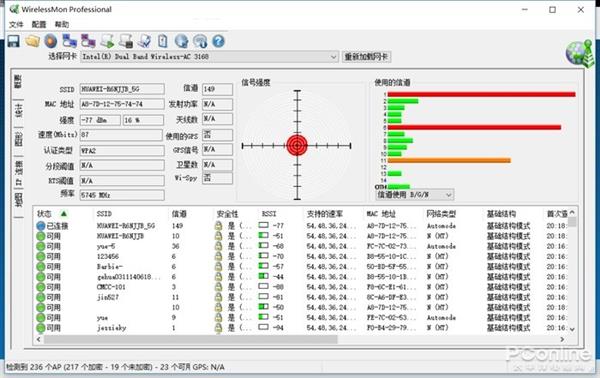Sort the list by SSID column header
600x378 pixels.
click(x=104, y=214)
